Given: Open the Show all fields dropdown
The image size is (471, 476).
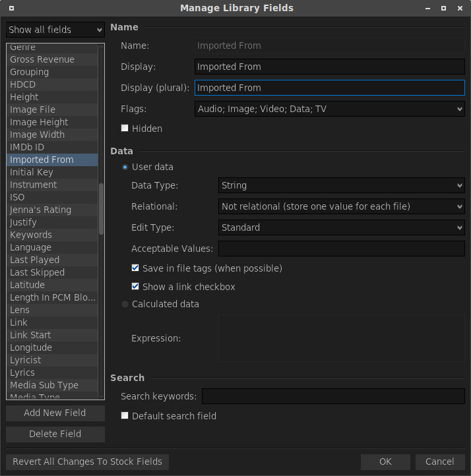Looking at the screenshot, I should [55, 30].
